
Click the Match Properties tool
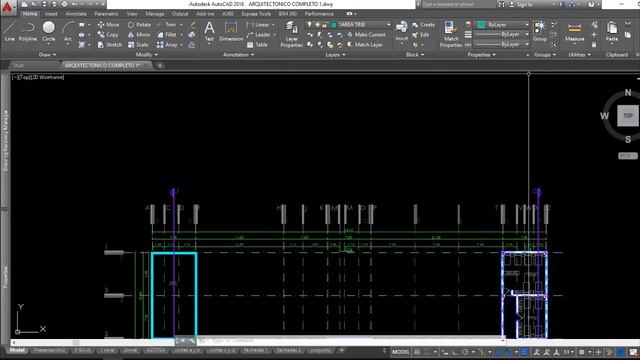(451, 34)
